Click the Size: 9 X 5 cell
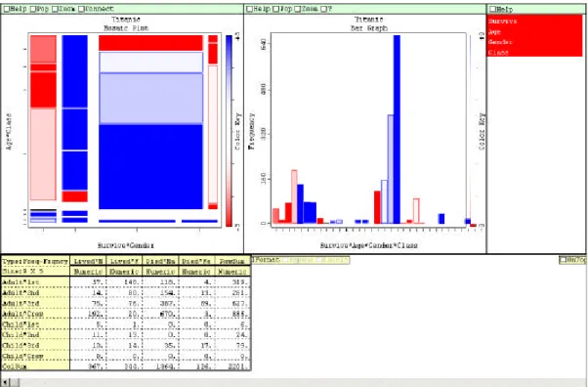 tap(35, 272)
